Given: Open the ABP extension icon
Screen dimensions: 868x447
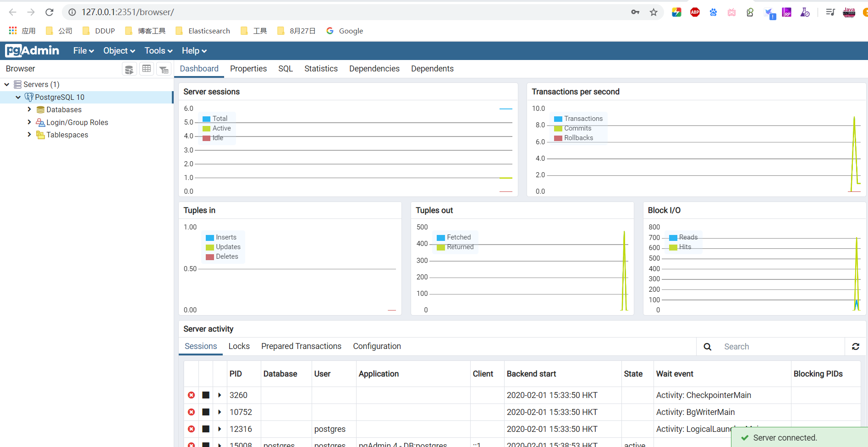Looking at the screenshot, I should 695,12.
